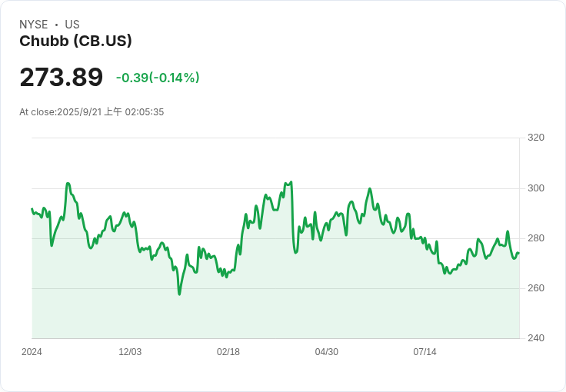This screenshot has height=392, width=566.
Task: Click the US market label
Action: tap(72, 25)
